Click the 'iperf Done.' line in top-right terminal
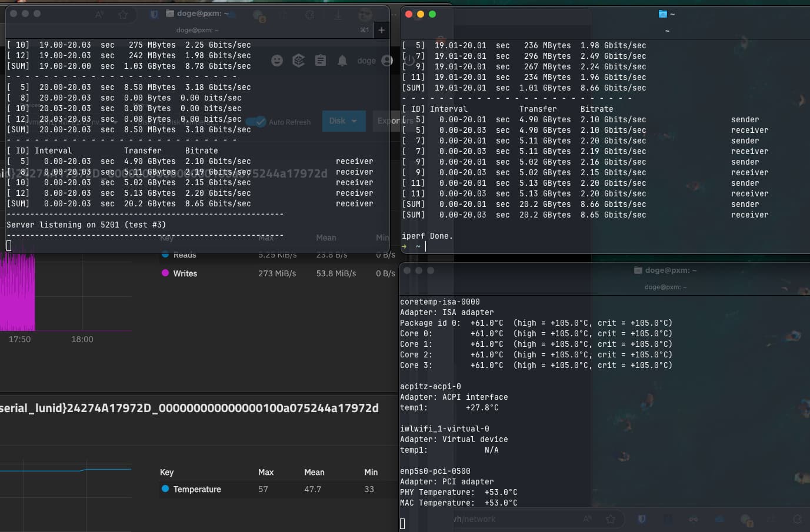Viewport: 810px width, 532px height. point(427,236)
